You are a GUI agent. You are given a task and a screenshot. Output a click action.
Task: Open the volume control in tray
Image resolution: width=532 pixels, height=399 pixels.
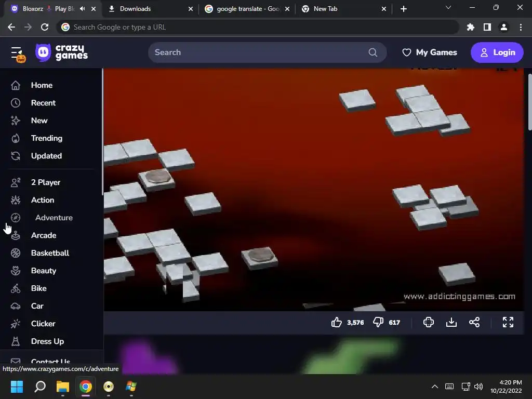pos(478,387)
